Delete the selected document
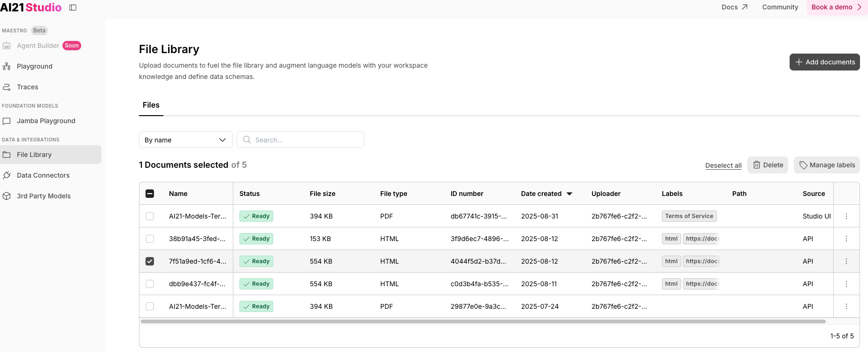This screenshot has height=352, width=868. tap(768, 165)
